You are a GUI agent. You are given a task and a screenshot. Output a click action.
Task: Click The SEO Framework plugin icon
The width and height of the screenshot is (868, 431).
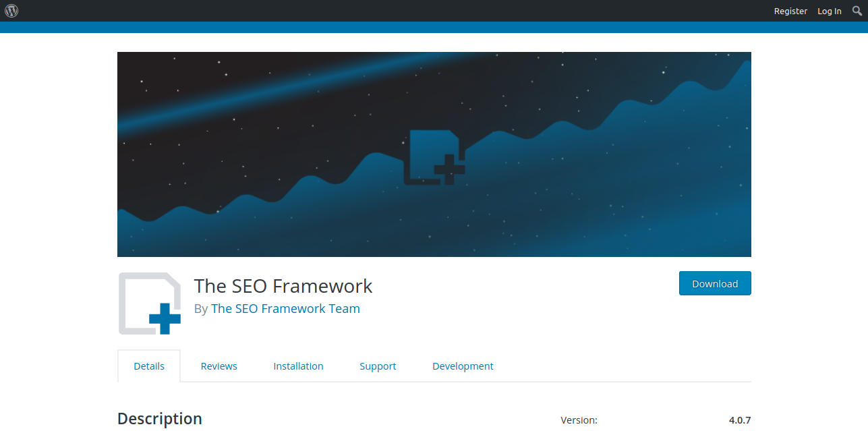pos(150,304)
